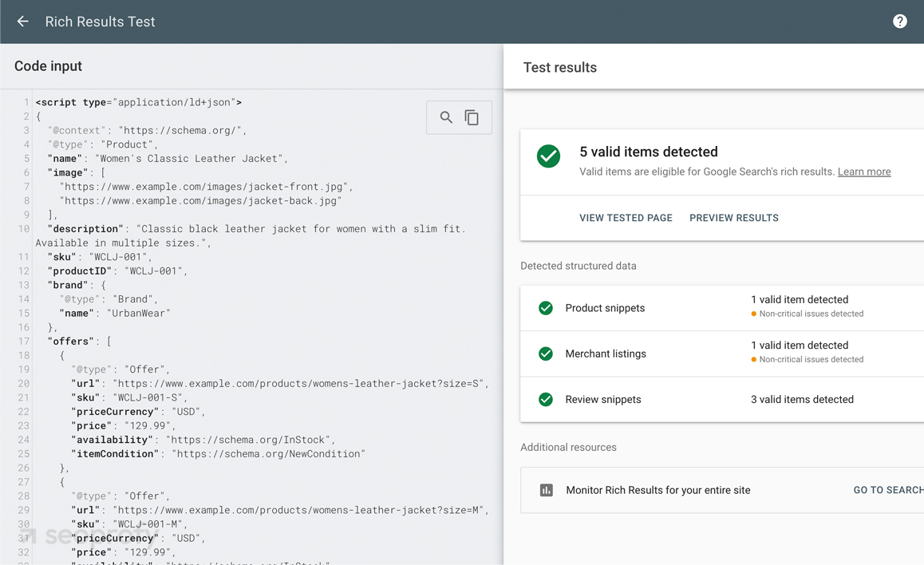Click the size=M offer URL line
Image resolution: width=924 pixels, height=565 pixels.
coord(280,510)
